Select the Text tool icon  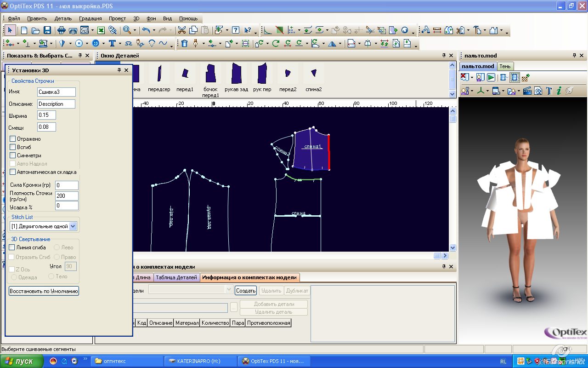coord(112,43)
